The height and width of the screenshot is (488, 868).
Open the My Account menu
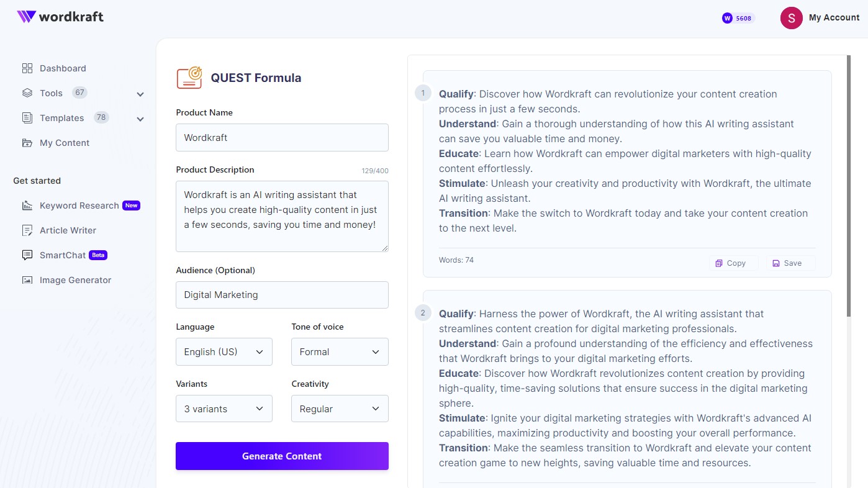821,17
